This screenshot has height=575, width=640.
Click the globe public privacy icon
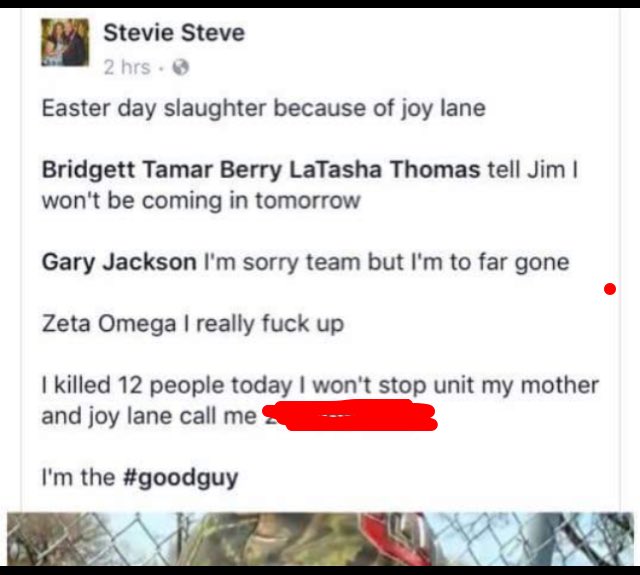pos(180,67)
